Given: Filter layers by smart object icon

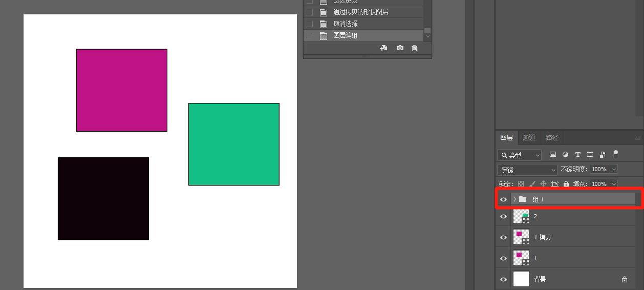Looking at the screenshot, I should pos(603,154).
